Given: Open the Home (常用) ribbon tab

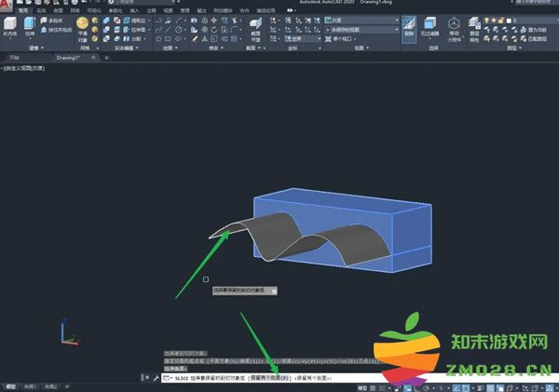Looking at the screenshot, I should click(x=23, y=10).
